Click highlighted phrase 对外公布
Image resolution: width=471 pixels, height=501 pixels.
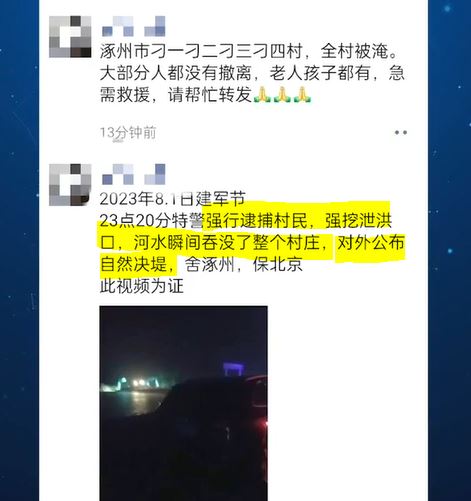point(371,242)
